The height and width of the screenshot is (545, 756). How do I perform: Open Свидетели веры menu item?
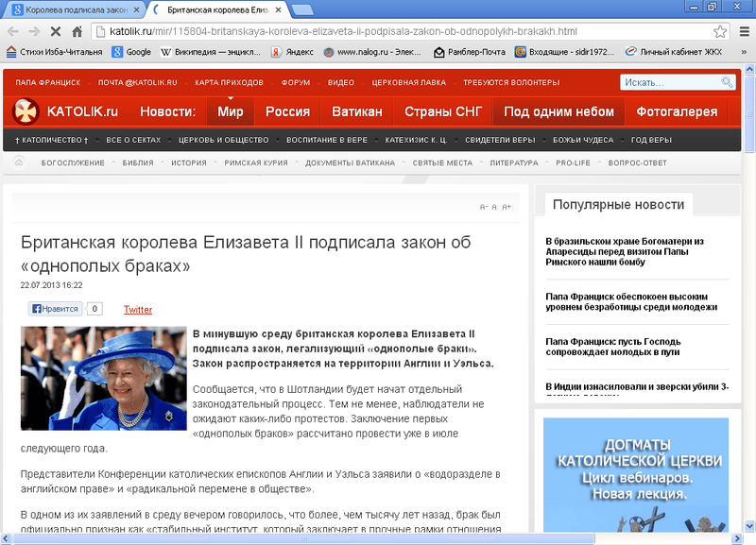500,140
